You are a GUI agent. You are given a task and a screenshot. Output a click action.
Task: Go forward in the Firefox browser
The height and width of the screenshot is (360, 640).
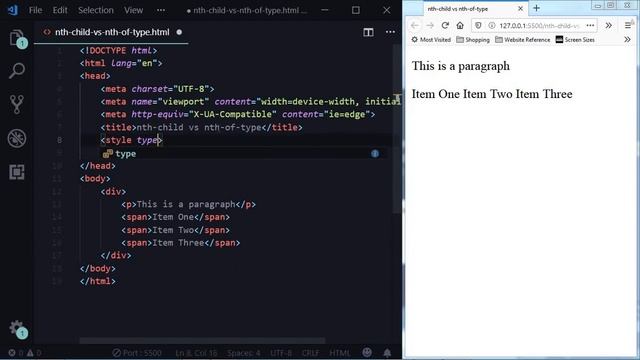pyautogui.click(x=430, y=25)
